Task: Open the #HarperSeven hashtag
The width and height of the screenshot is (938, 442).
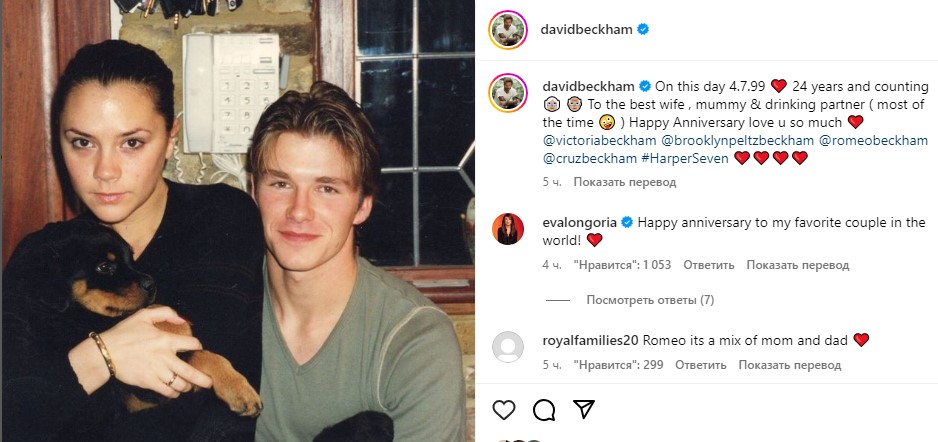Action: 685,158
